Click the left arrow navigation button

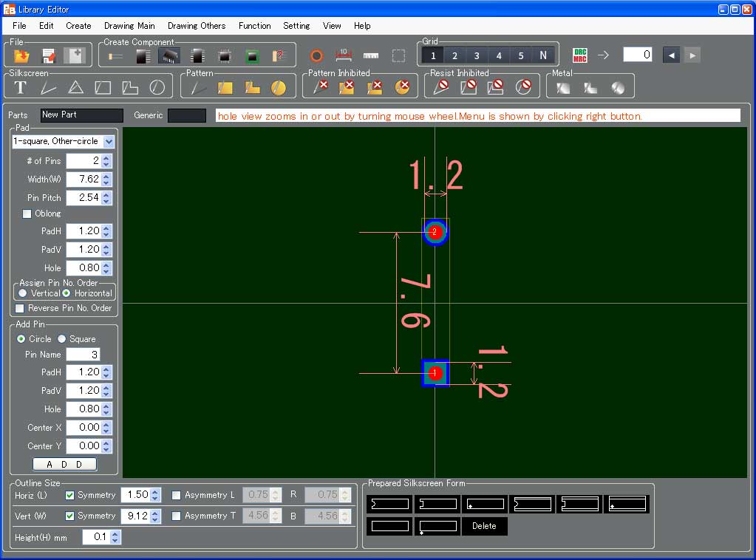tap(671, 55)
